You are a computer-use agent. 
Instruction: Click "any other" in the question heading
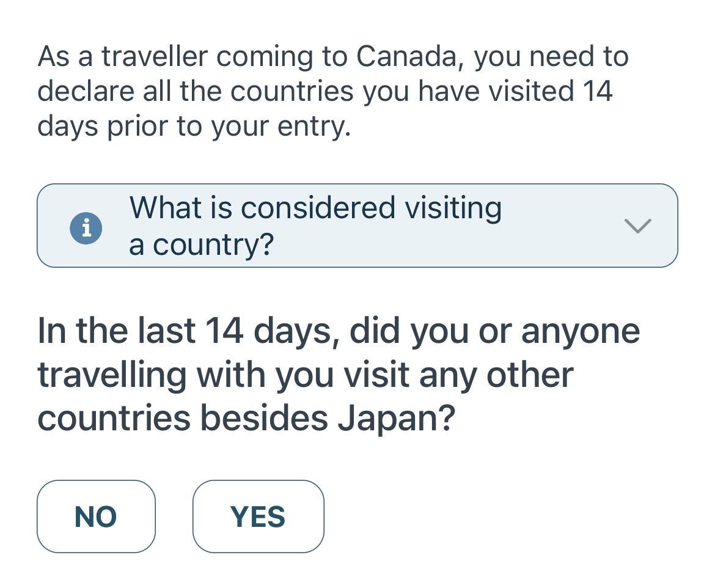pyautogui.click(x=496, y=375)
